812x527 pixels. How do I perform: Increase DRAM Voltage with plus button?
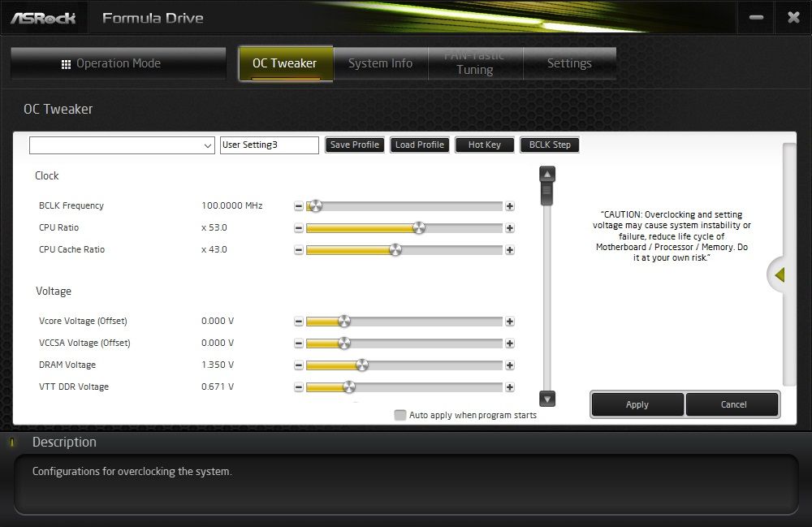(x=510, y=365)
